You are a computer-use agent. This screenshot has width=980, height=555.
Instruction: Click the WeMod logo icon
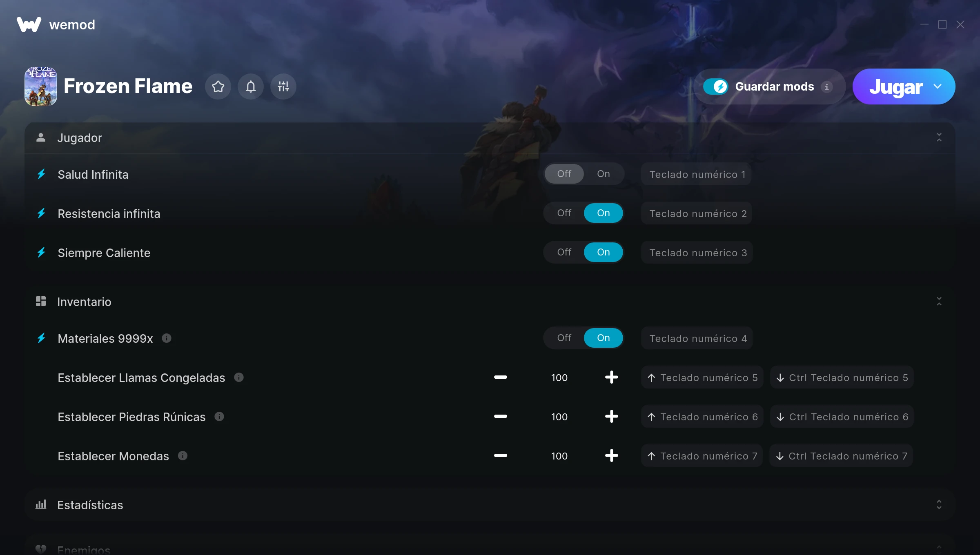tap(29, 24)
